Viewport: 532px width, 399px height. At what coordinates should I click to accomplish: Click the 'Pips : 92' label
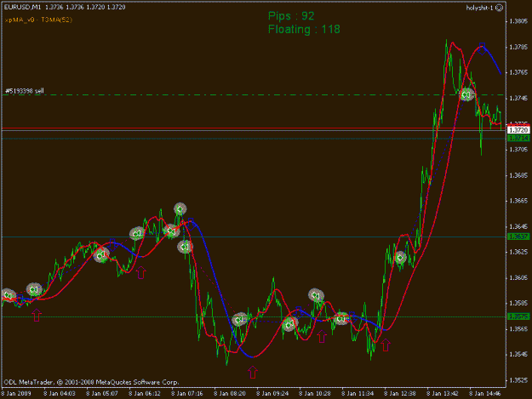point(291,16)
